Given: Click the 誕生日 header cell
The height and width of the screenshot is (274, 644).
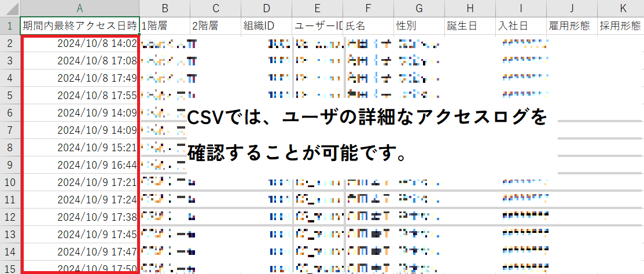Looking at the screenshot, I should pyautogui.click(x=470, y=26).
